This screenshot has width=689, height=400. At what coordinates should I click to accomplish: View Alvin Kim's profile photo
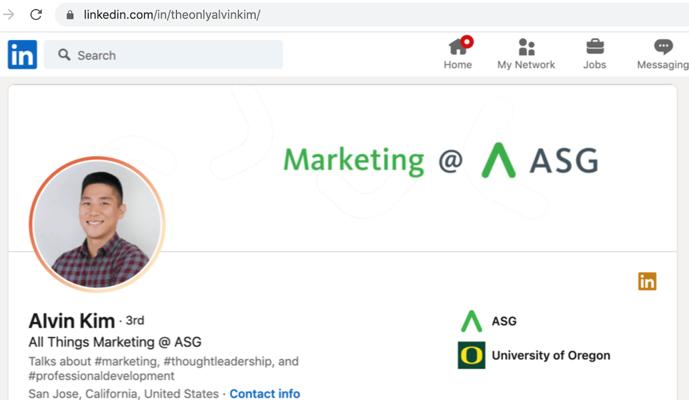97,223
